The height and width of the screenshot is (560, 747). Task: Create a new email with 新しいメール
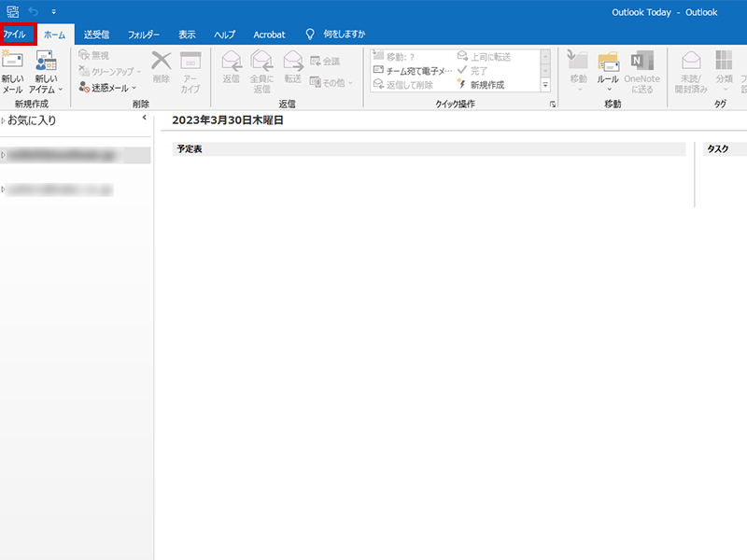click(x=12, y=72)
